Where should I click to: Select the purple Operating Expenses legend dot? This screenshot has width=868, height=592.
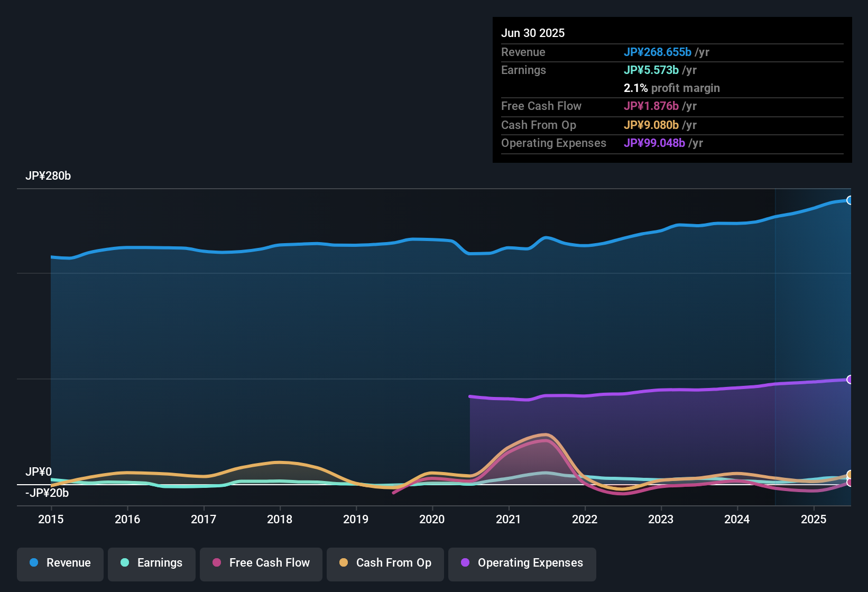465,562
